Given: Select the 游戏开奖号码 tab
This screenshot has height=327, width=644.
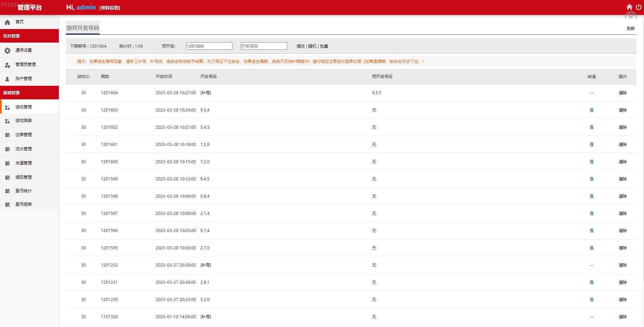Looking at the screenshot, I should pyautogui.click(x=83, y=28).
